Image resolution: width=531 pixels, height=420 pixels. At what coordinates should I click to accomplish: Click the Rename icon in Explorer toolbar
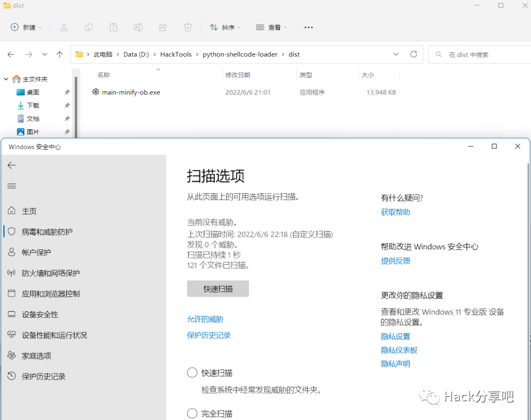click(138, 27)
